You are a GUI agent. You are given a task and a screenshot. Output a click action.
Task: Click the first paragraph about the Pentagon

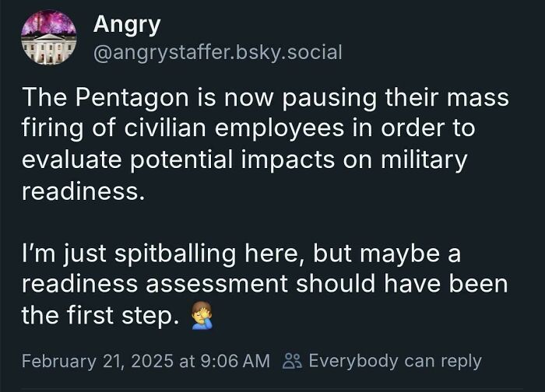coord(265,145)
